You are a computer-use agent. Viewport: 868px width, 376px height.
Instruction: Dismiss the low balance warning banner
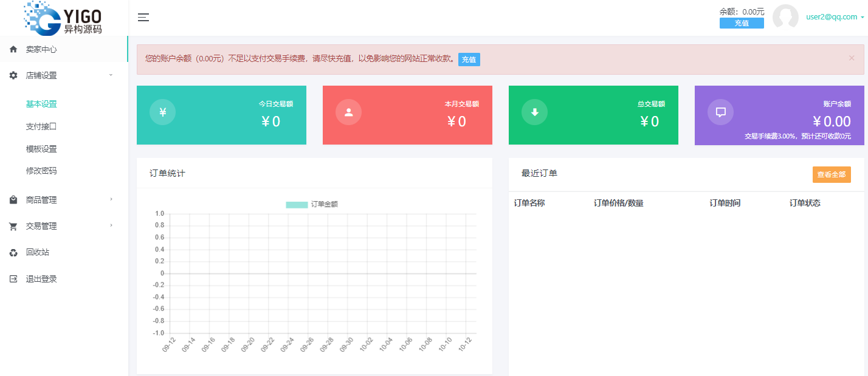(851, 58)
